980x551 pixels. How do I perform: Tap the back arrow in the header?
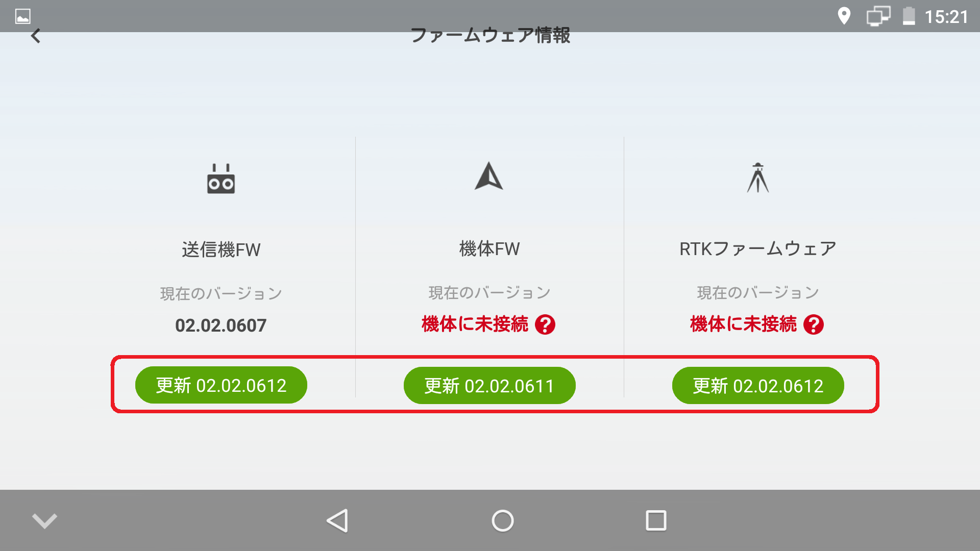pyautogui.click(x=36, y=36)
